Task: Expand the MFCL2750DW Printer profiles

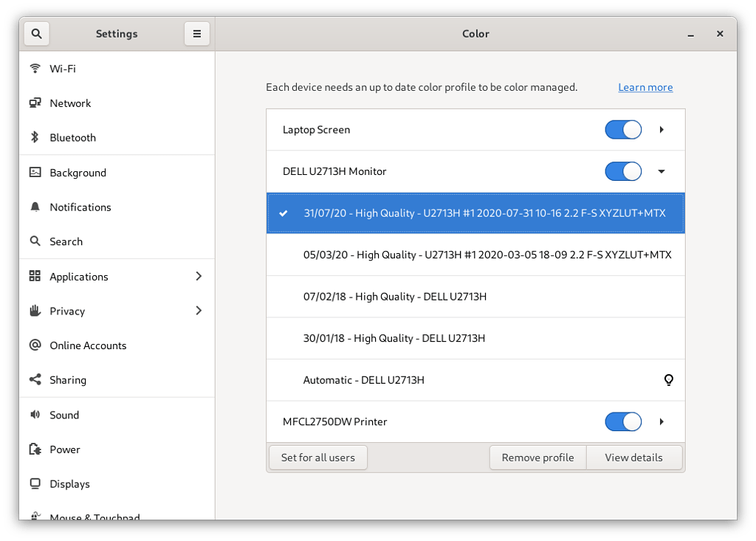Action: [661, 421]
